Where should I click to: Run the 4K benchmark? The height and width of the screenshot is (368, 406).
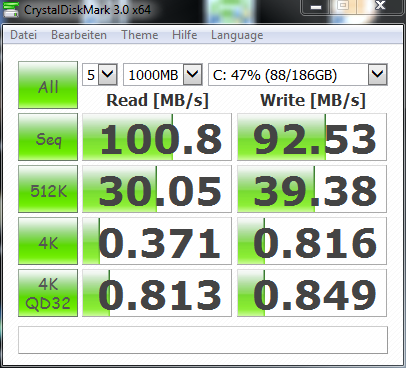(x=48, y=241)
